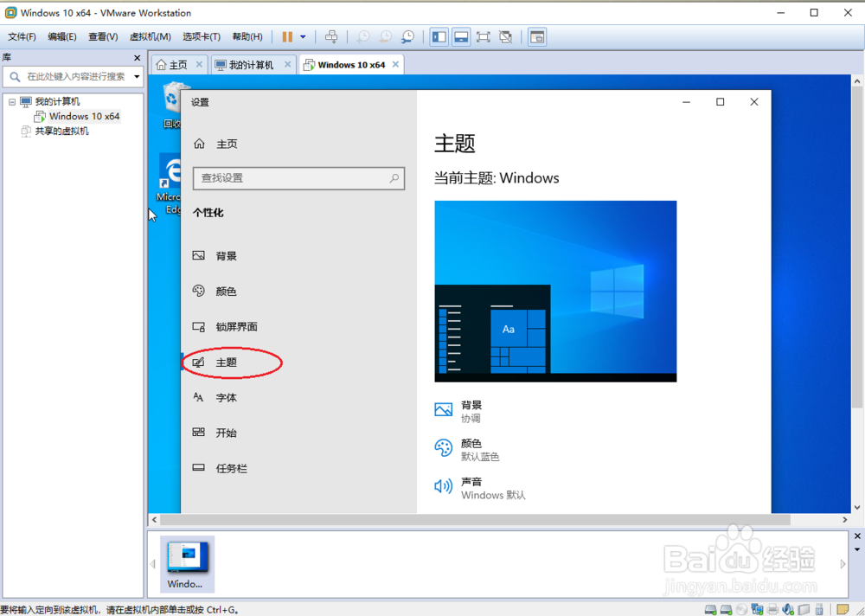Enter full screen mode
Viewport: 865px width, 616px height.
(484, 37)
